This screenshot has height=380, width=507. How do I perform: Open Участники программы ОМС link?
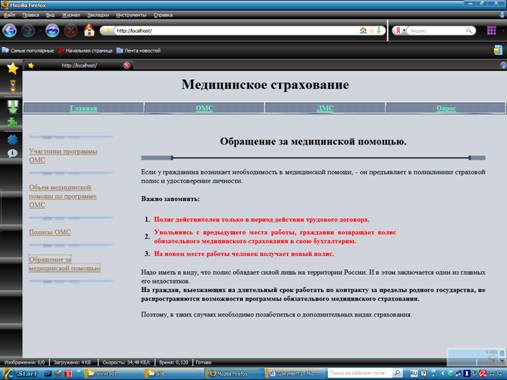(x=63, y=156)
